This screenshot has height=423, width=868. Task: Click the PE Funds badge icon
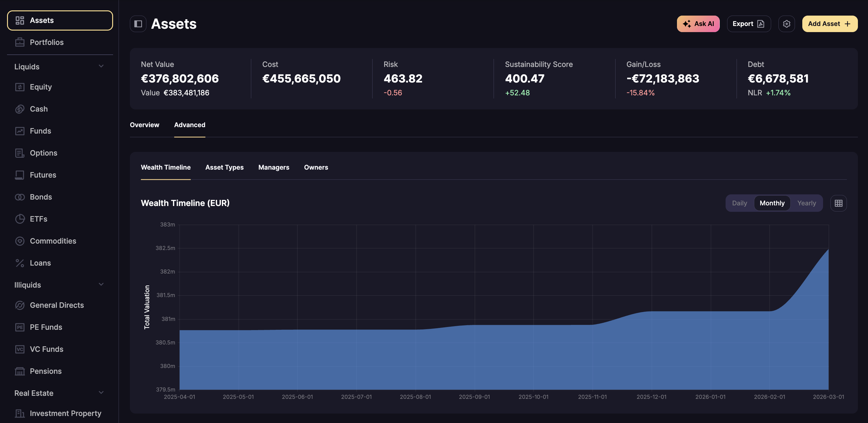[x=20, y=327]
